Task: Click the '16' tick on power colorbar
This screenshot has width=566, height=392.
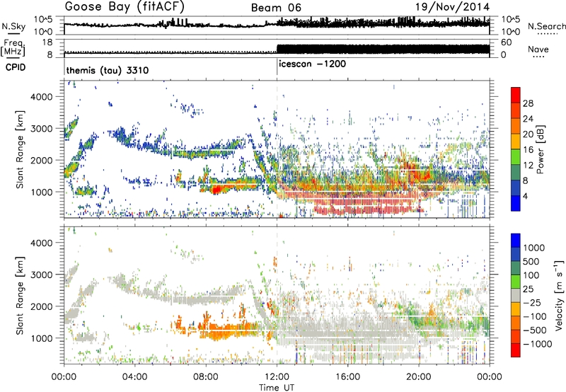Action: pyautogui.click(x=528, y=150)
